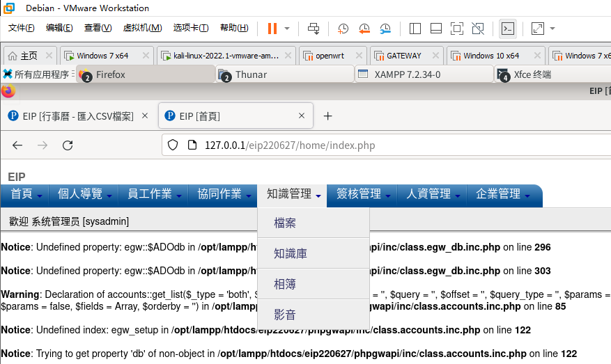Viewport: 611px width, 364px height.
Task: Go back in Firefox
Action: point(17,145)
